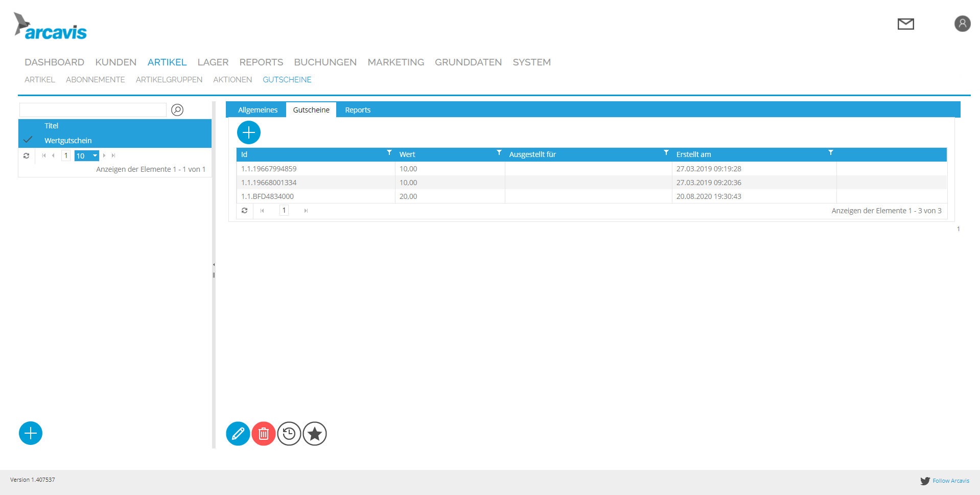Open the user profile icon top right

(962, 24)
